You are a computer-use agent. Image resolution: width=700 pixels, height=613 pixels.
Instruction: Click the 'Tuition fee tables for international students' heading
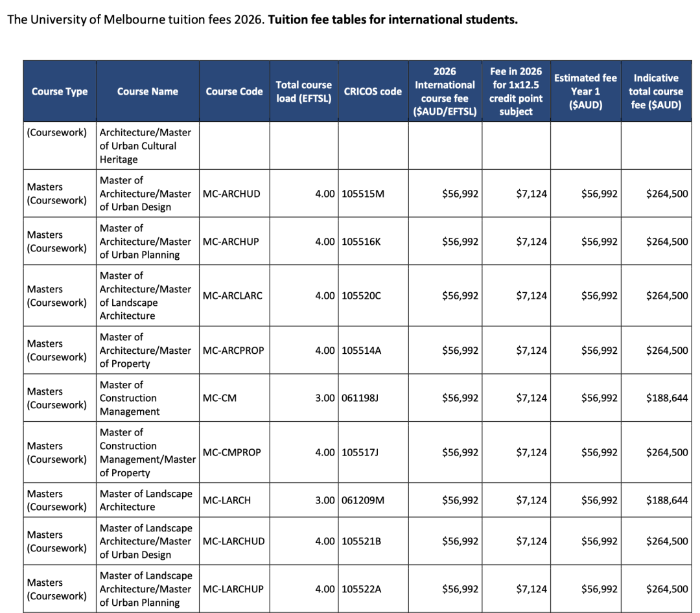coord(393,19)
